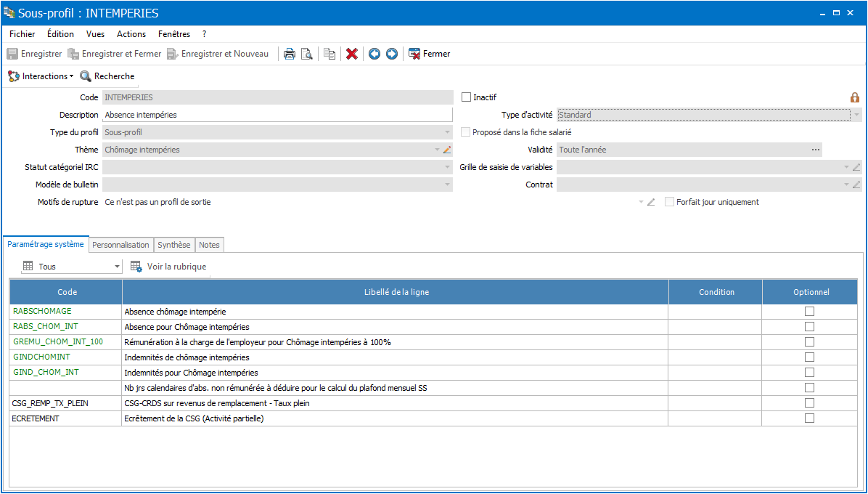The height and width of the screenshot is (494, 868).
Task: Click the printer icon
Action: coord(289,54)
